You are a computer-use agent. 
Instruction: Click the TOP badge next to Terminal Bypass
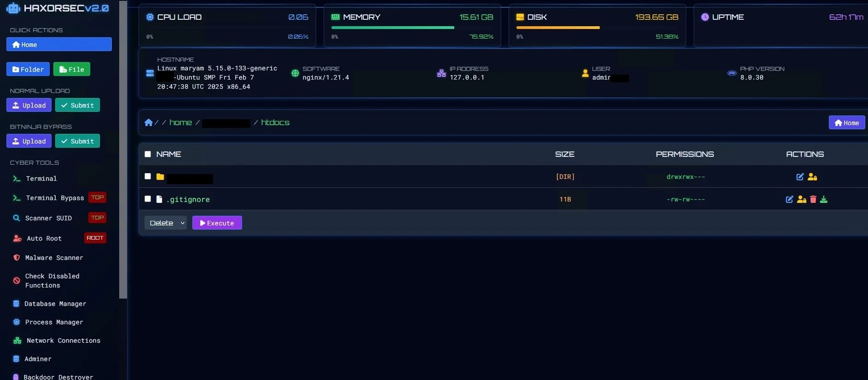(x=97, y=197)
